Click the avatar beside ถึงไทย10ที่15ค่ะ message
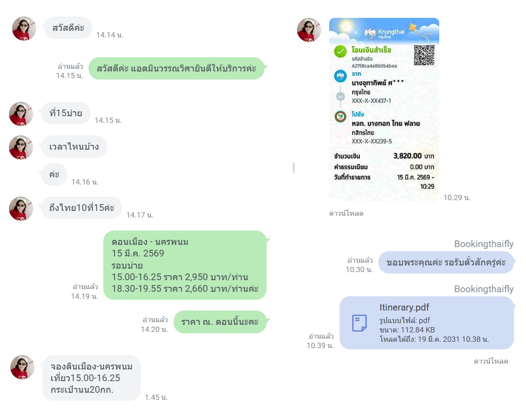 21,209
